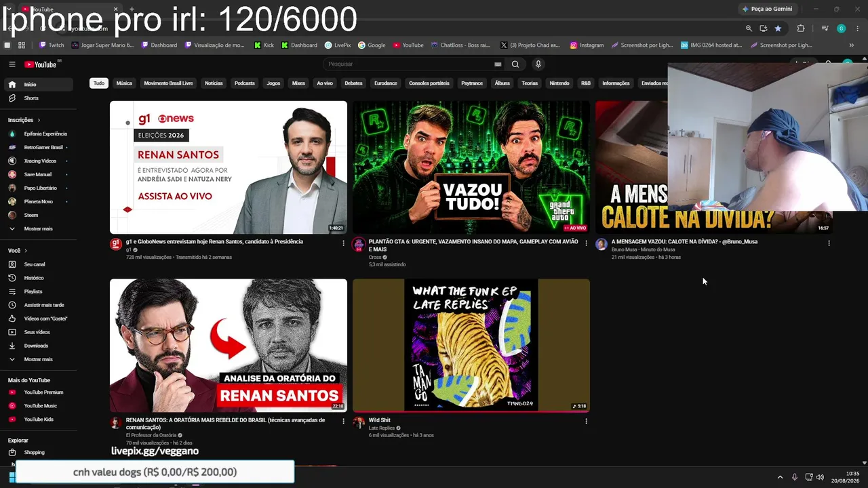The width and height of the screenshot is (868, 488).
Task: Click the taskbar volume icon
Action: click(820, 477)
